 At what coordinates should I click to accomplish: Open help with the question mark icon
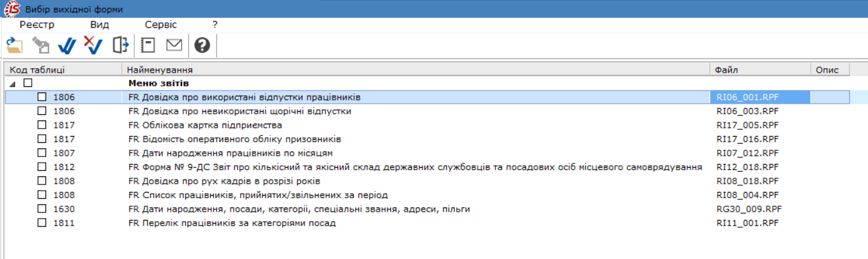(x=202, y=45)
